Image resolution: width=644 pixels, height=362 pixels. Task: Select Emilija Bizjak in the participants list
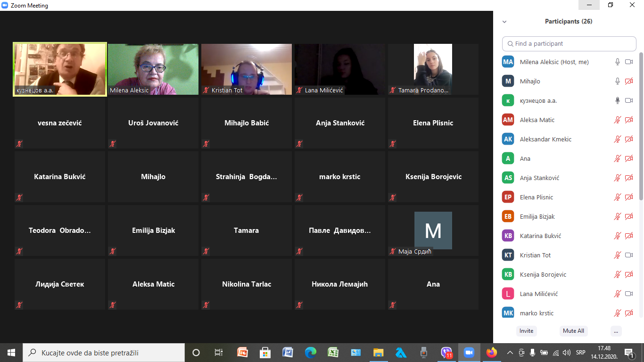click(x=537, y=216)
